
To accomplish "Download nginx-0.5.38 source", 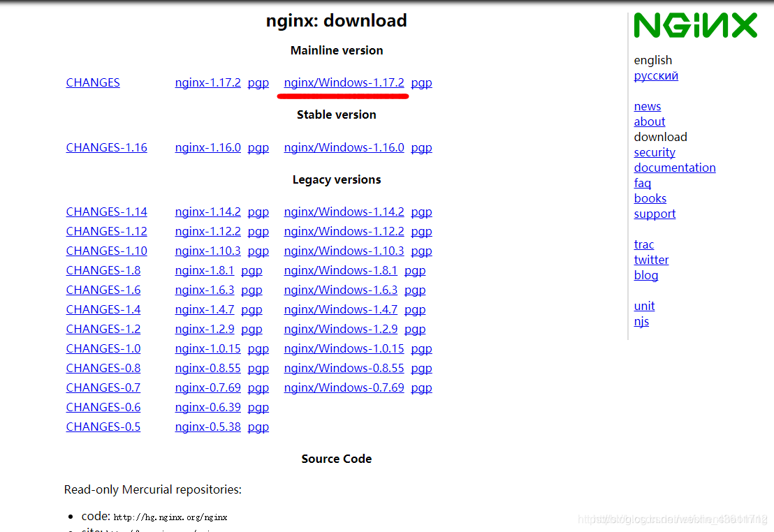I will coord(207,427).
